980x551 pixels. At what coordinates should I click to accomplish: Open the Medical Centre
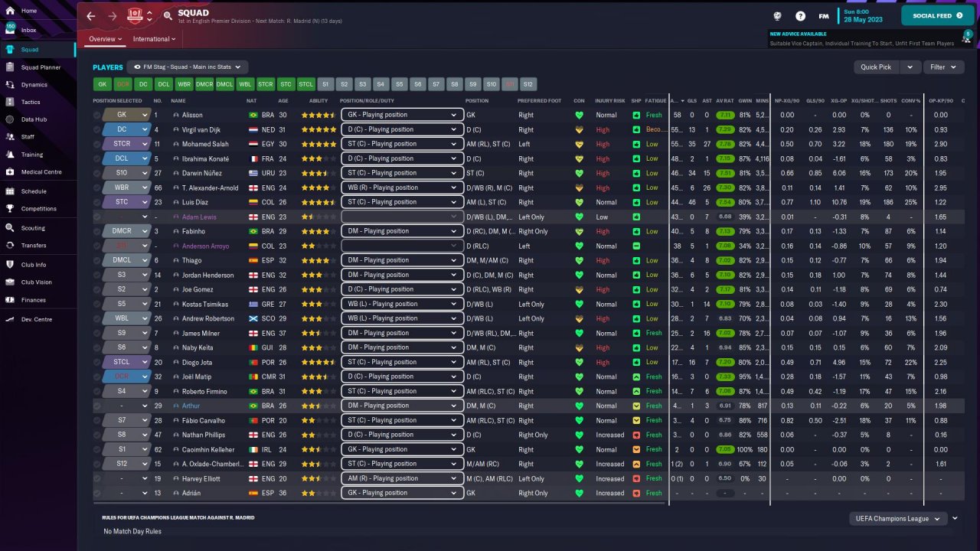click(x=38, y=171)
